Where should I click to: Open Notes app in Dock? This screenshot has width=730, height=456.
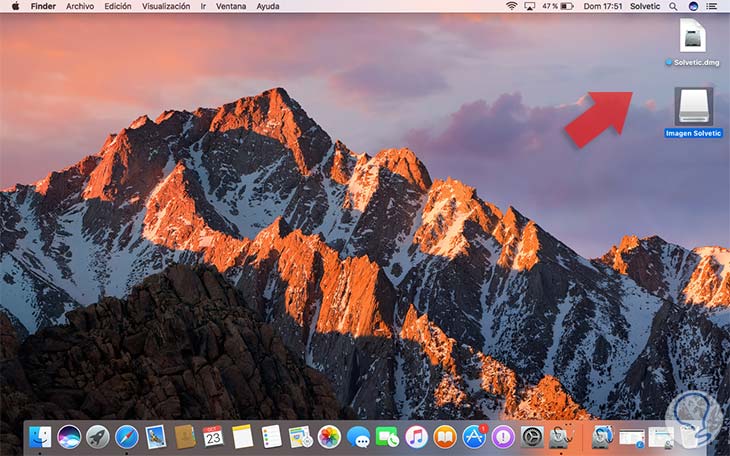(243, 437)
